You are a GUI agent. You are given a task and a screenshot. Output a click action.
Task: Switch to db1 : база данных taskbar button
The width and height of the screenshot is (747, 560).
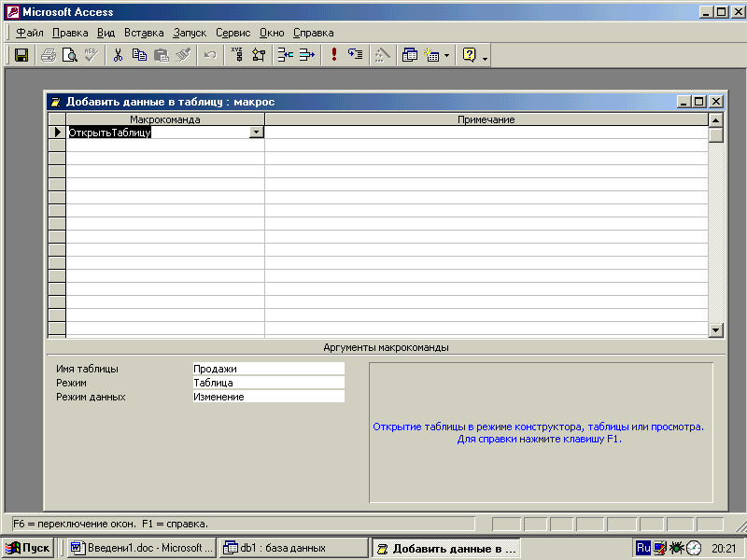[293, 548]
